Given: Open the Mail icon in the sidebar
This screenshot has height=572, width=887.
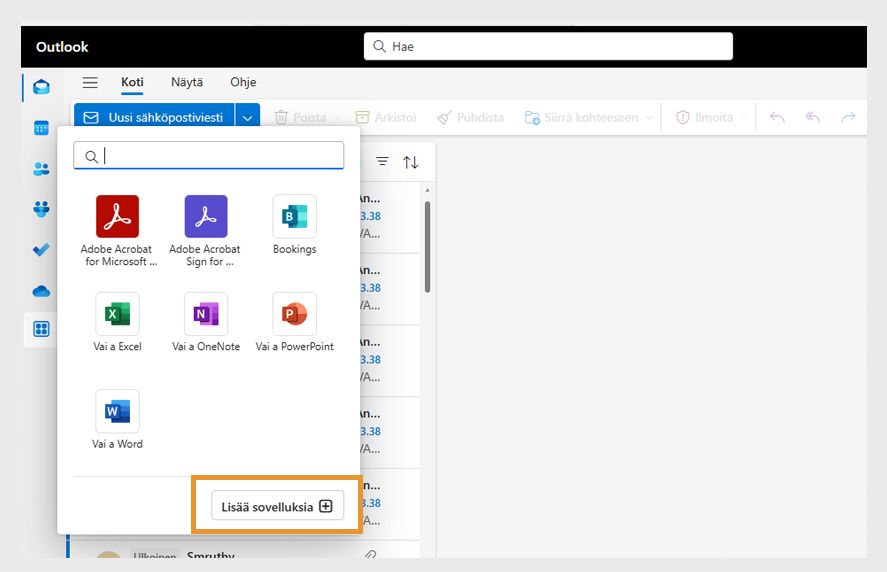Looking at the screenshot, I should 41,87.
